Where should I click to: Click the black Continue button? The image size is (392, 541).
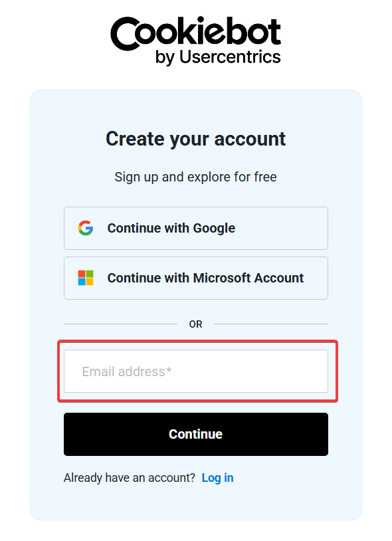tap(196, 434)
